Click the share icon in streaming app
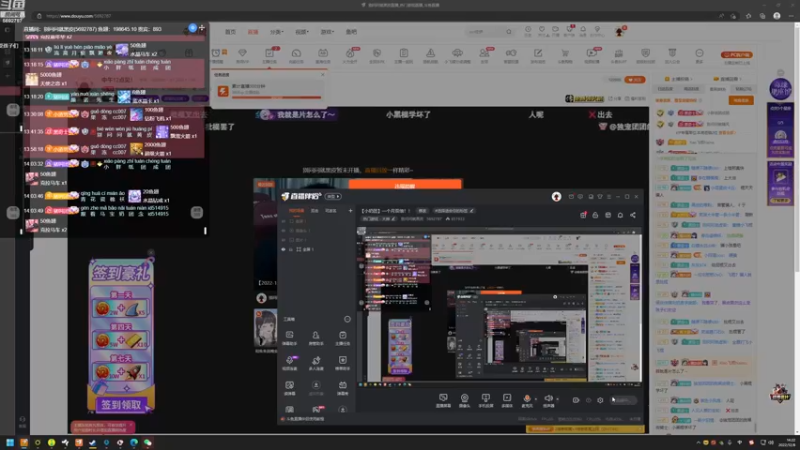Image resolution: width=800 pixels, height=450 pixels. coord(633,215)
